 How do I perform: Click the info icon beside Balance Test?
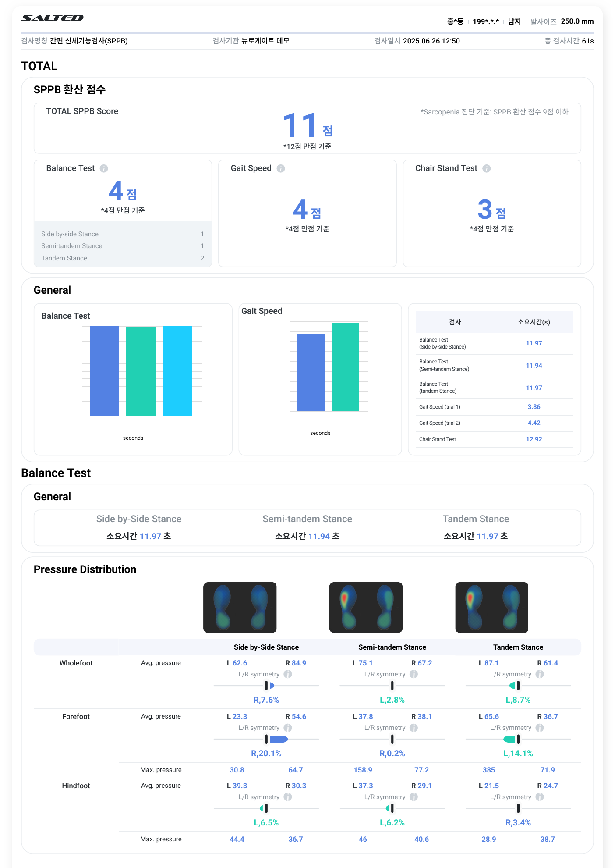coord(104,168)
